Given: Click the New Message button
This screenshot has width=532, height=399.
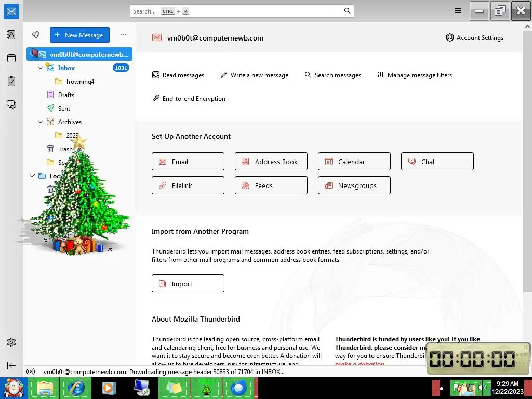Looking at the screenshot, I should click(79, 35).
